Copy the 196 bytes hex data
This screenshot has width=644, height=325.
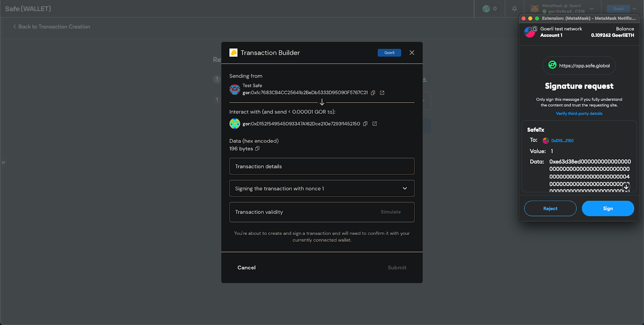(x=257, y=148)
